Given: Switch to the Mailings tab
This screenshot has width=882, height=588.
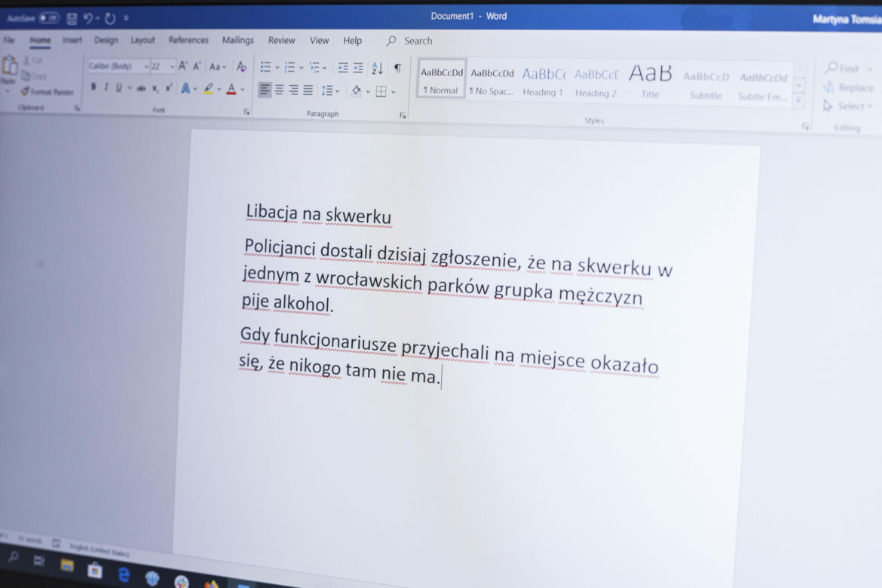Looking at the screenshot, I should point(238,40).
